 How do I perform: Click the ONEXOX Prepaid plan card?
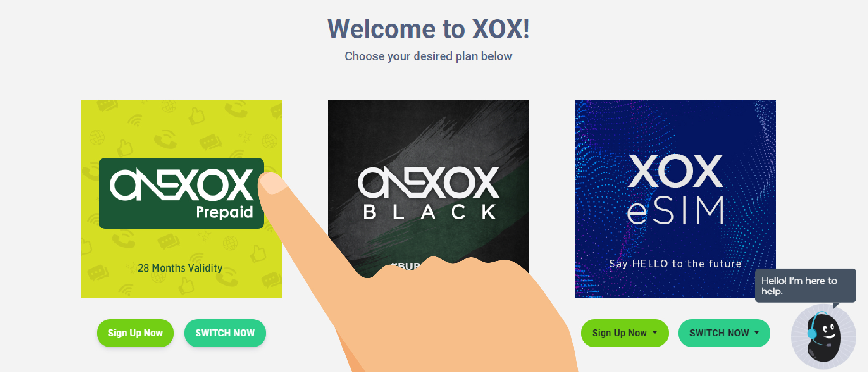tap(181, 199)
